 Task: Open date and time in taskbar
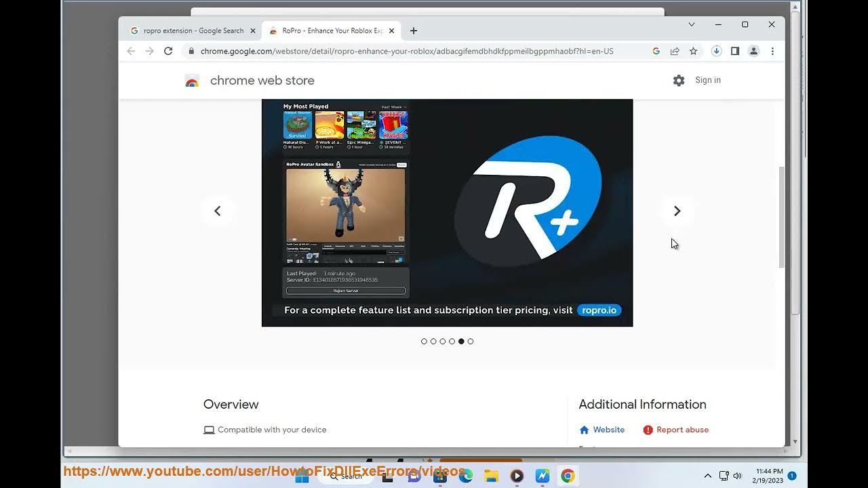[x=767, y=476]
